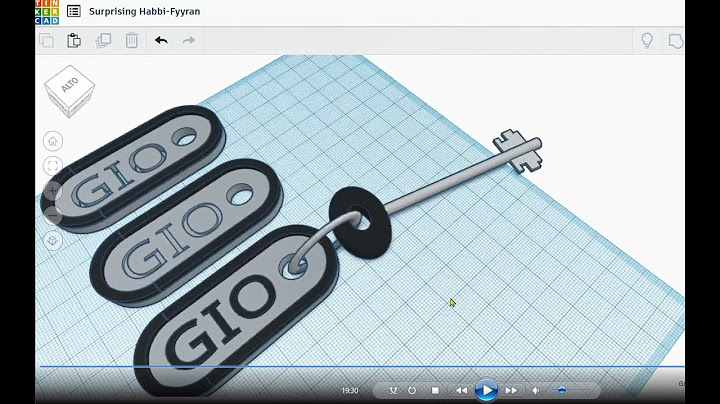
Task: Click the Home view button
Action: coord(53,141)
